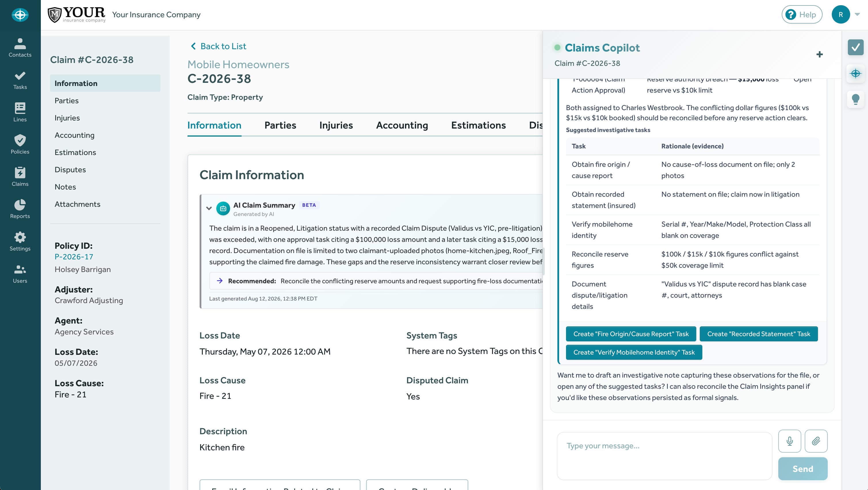The height and width of the screenshot is (490, 868).
Task: Click the Send button
Action: 803,469
